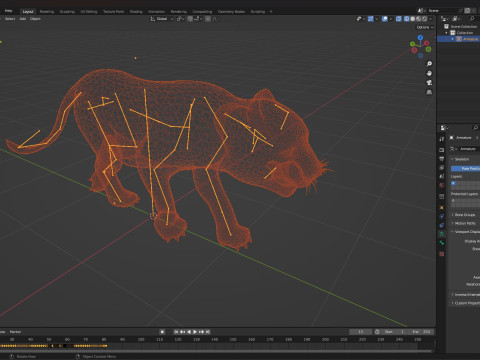Select material preview shading
The width and height of the screenshot is (480, 360).
[419, 19]
